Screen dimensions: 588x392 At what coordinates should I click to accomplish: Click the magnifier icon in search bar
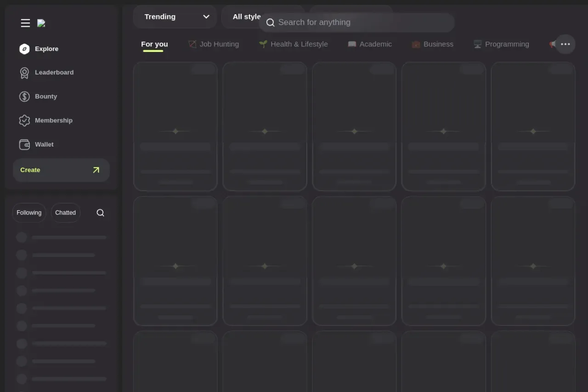click(270, 23)
